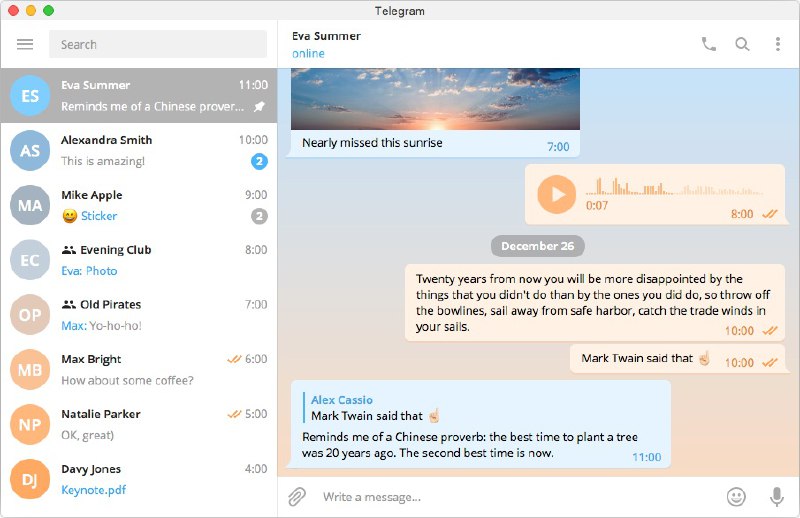Click the pin icon on Eva Summer chat
Viewport: 800px width, 518px height.
(260, 107)
